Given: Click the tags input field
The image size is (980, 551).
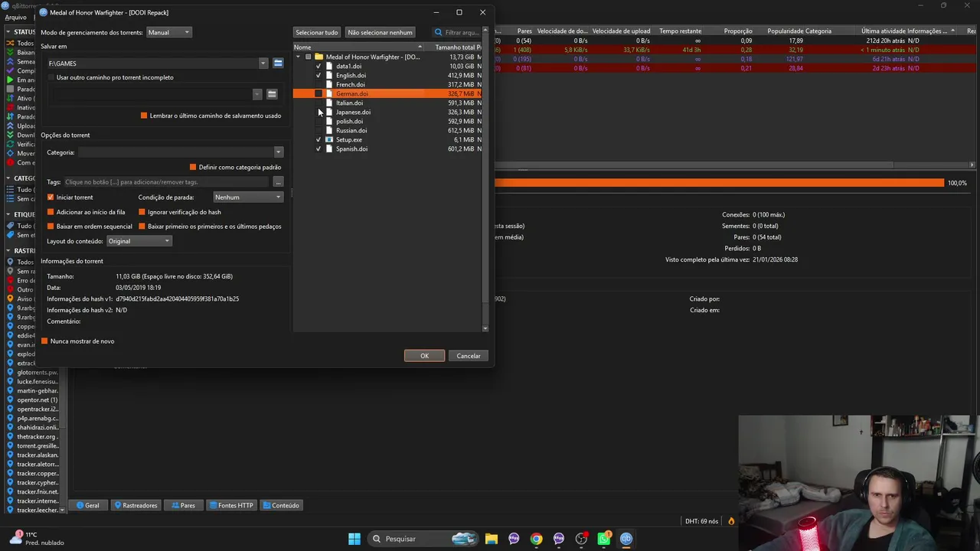Looking at the screenshot, I should click(167, 182).
